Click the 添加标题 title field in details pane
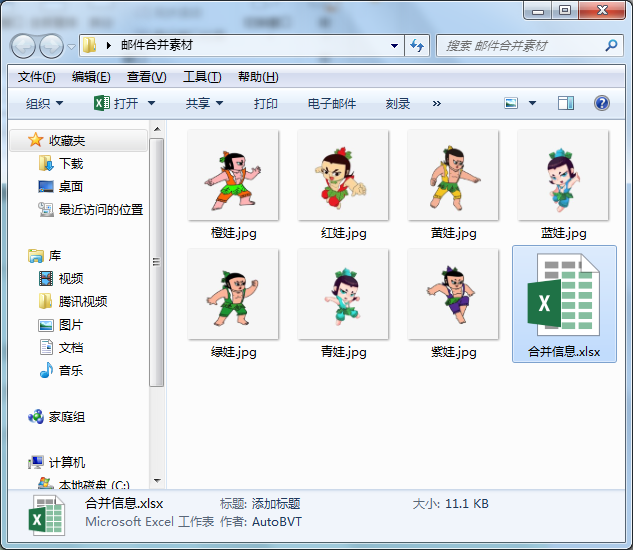633x550 pixels. (x=276, y=504)
